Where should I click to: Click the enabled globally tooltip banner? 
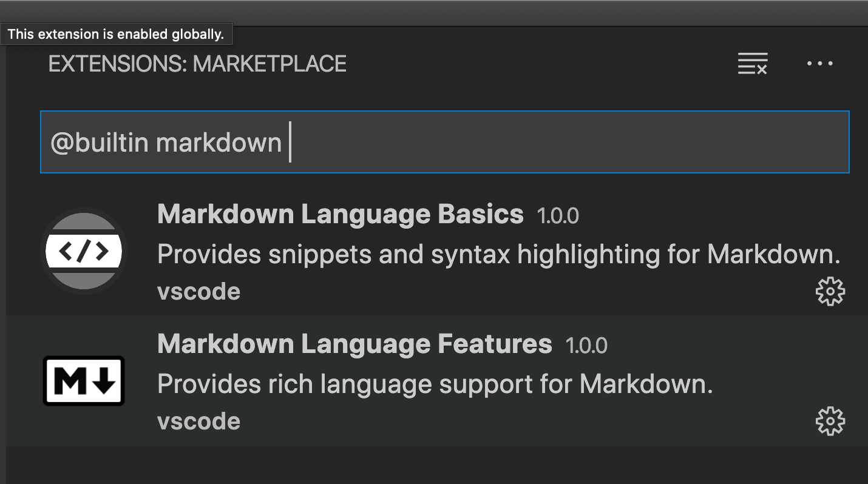click(117, 34)
